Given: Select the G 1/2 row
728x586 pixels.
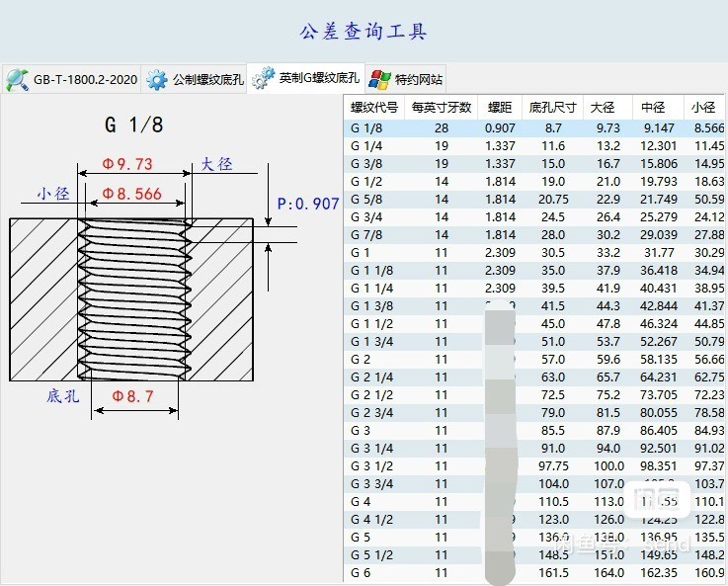Looking at the screenshot, I should point(534,182).
